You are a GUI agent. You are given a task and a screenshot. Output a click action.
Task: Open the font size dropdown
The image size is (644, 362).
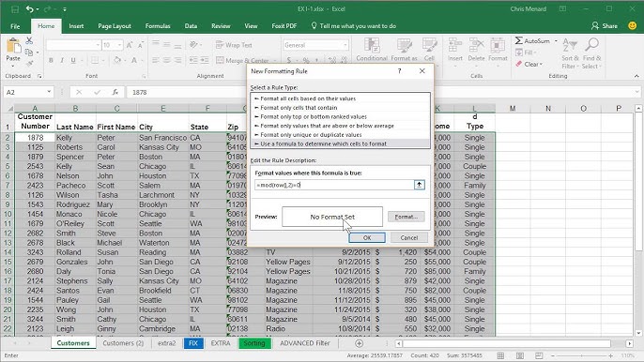(119, 45)
